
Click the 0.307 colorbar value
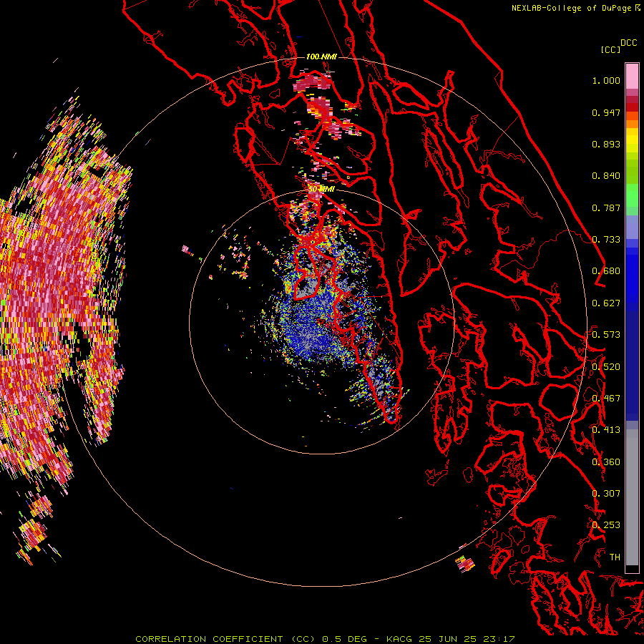coord(606,494)
